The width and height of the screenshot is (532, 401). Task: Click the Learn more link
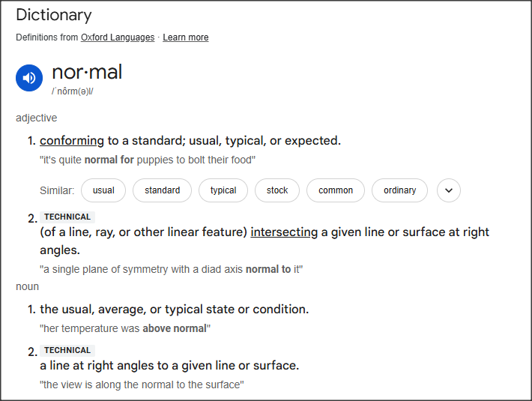tap(186, 37)
